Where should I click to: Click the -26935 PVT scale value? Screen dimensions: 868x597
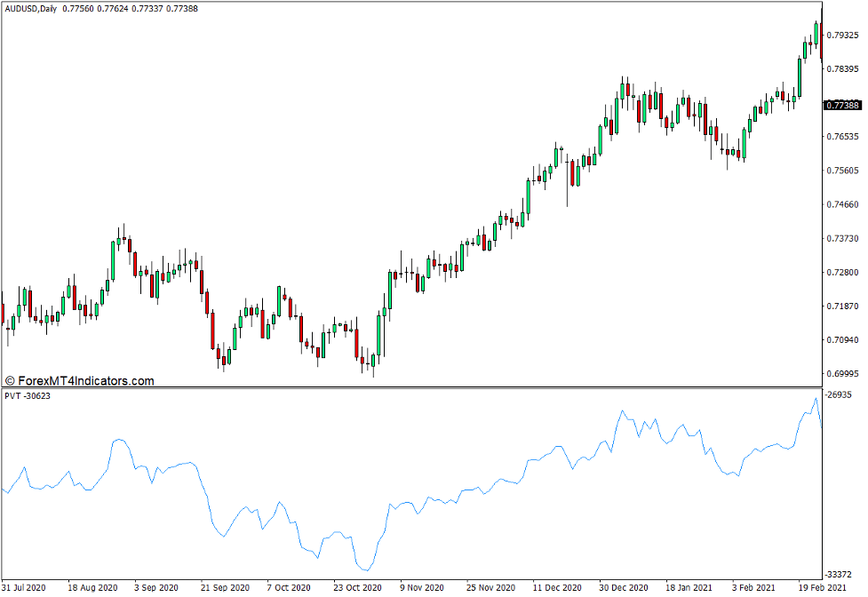click(x=840, y=394)
